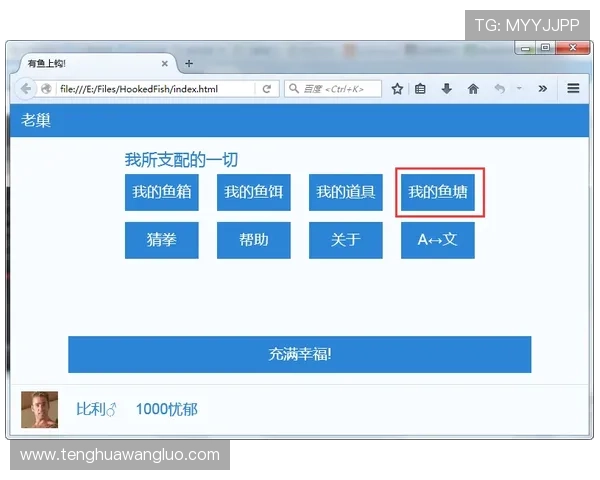
Task: Open the bookmarks list icon
Action: tap(420, 89)
